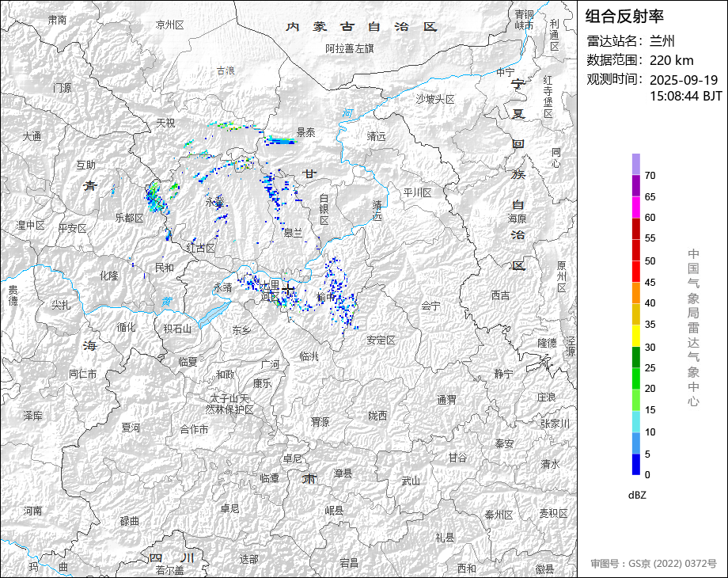This screenshot has width=728, height=578.
Task: Click the black cross radar station marker
Action: coord(288,290)
